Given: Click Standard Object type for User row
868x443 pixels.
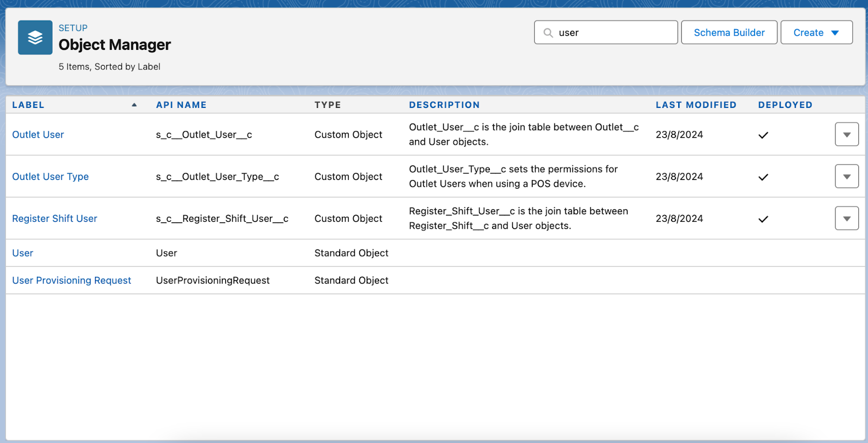Looking at the screenshot, I should [352, 253].
